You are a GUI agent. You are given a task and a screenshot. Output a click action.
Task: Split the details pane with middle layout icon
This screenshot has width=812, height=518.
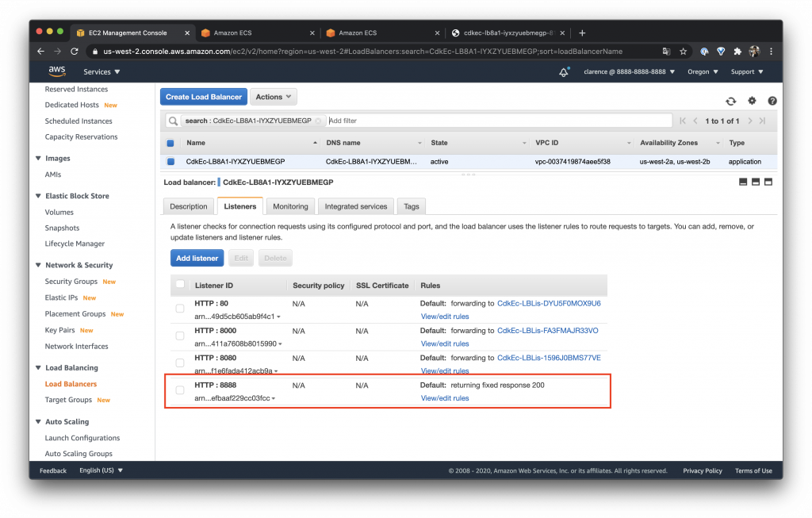[x=756, y=182]
